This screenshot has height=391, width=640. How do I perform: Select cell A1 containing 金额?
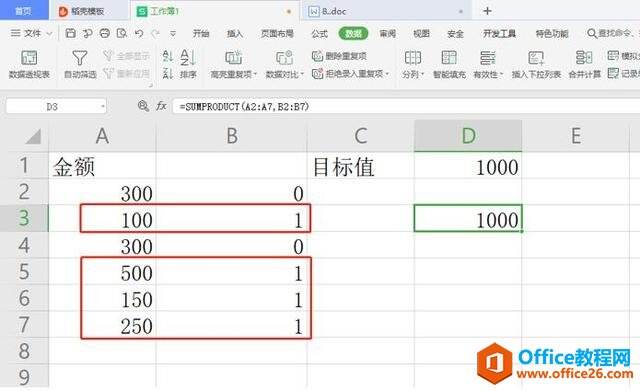click(x=102, y=166)
